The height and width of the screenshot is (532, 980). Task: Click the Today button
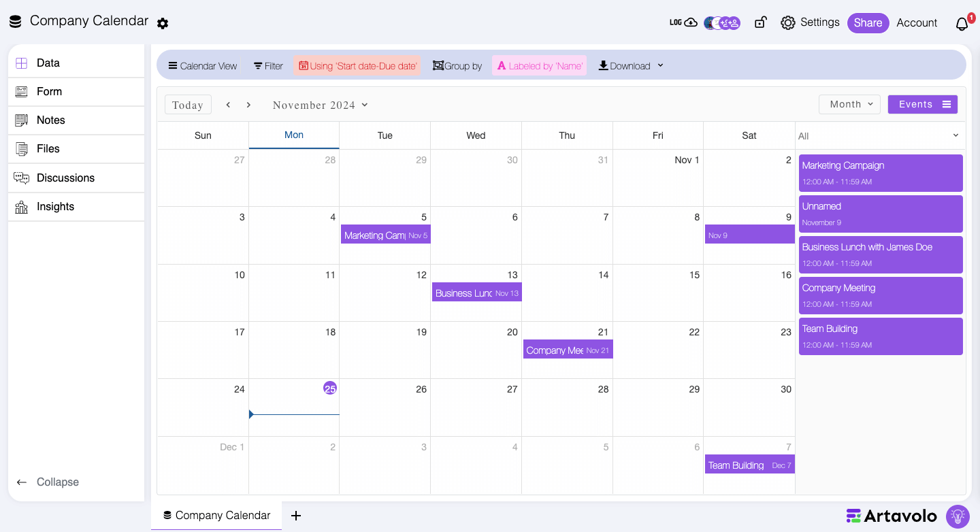[188, 105]
